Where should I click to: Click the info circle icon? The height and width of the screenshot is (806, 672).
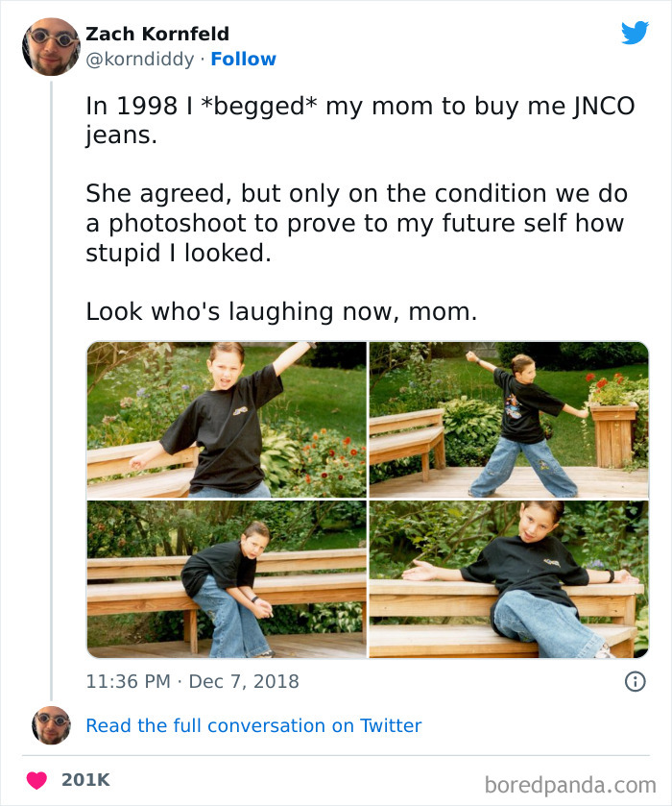pyautogui.click(x=635, y=681)
